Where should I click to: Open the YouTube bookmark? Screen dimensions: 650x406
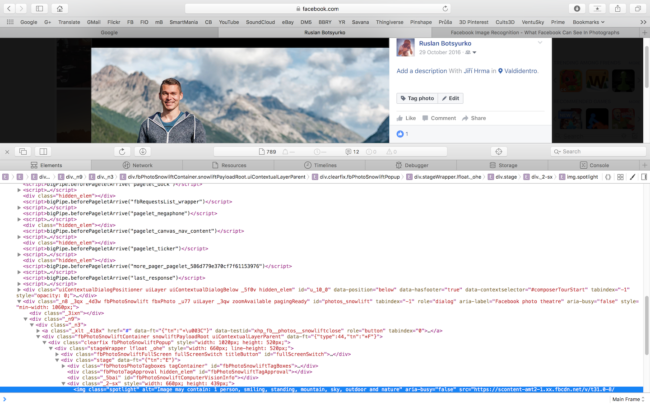[x=228, y=22]
